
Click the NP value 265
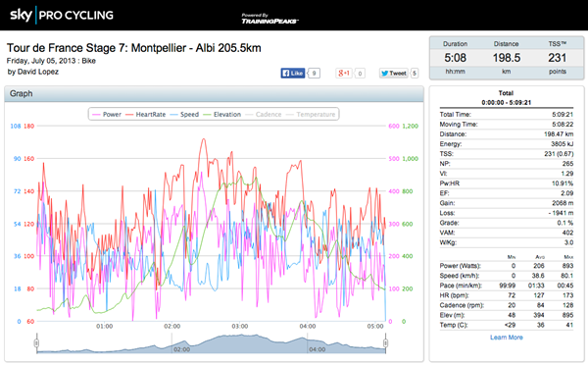(x=567, y=164)
